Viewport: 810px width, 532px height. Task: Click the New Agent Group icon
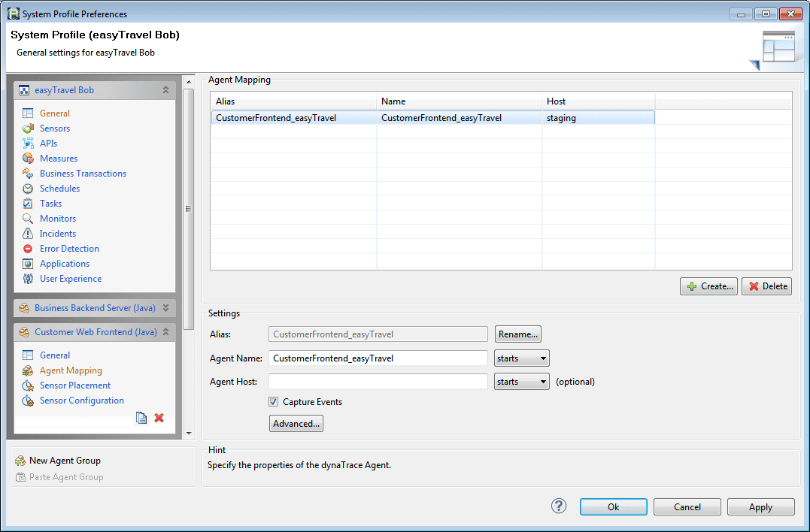tap(20, 461)
